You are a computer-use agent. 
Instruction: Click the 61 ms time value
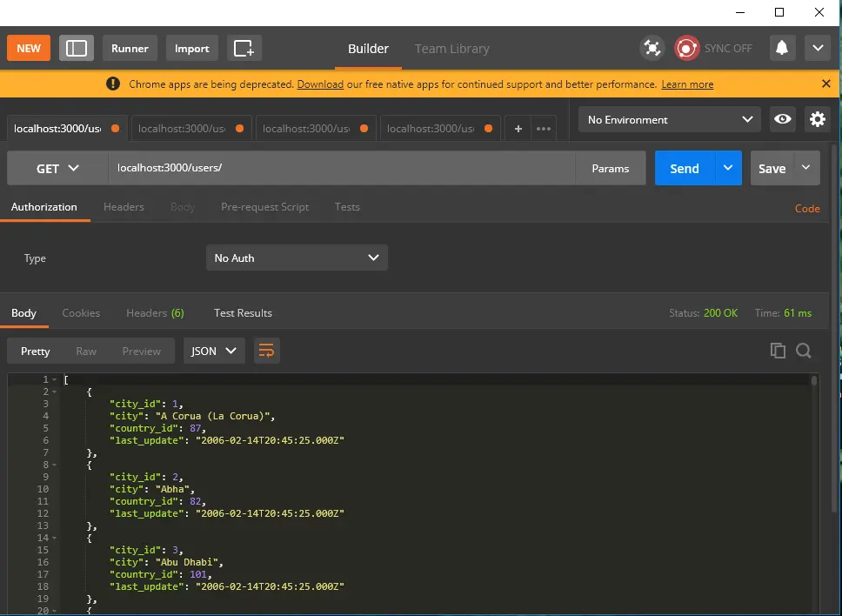point(798,313)
